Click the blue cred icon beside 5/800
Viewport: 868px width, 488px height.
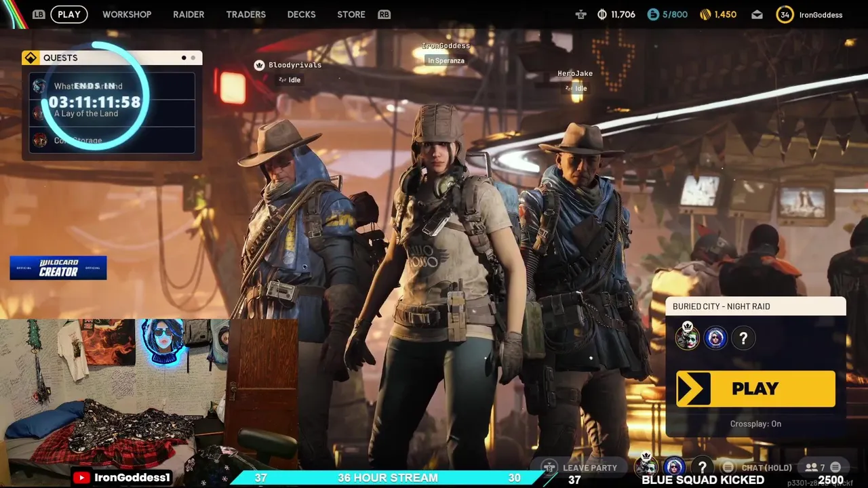[x=653, y=14]
